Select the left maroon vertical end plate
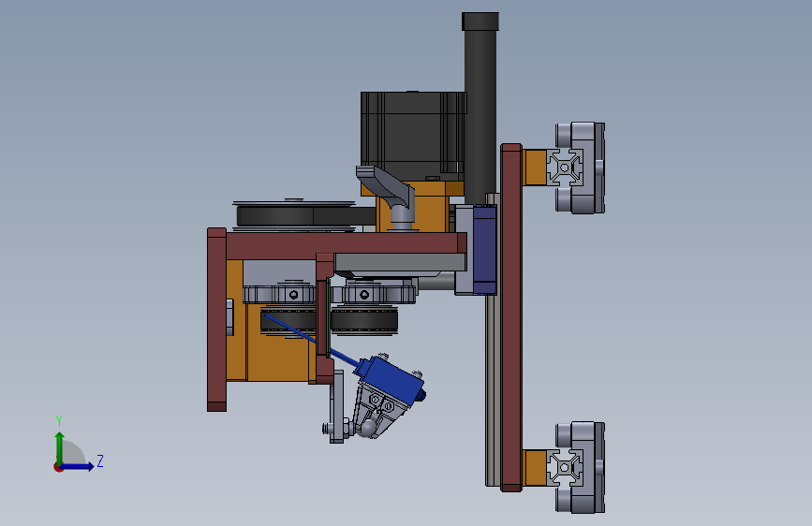 click(x=217, y=319)
